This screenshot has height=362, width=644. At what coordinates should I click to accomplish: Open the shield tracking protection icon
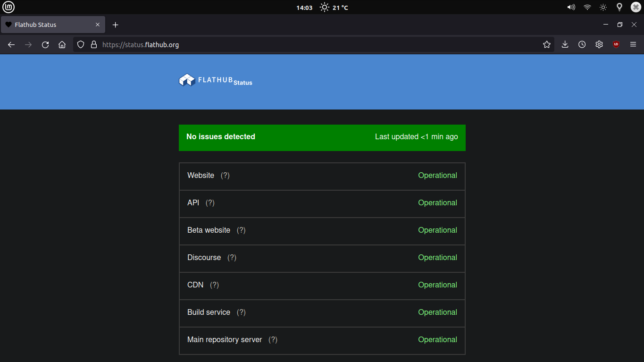tap(80, 44)
